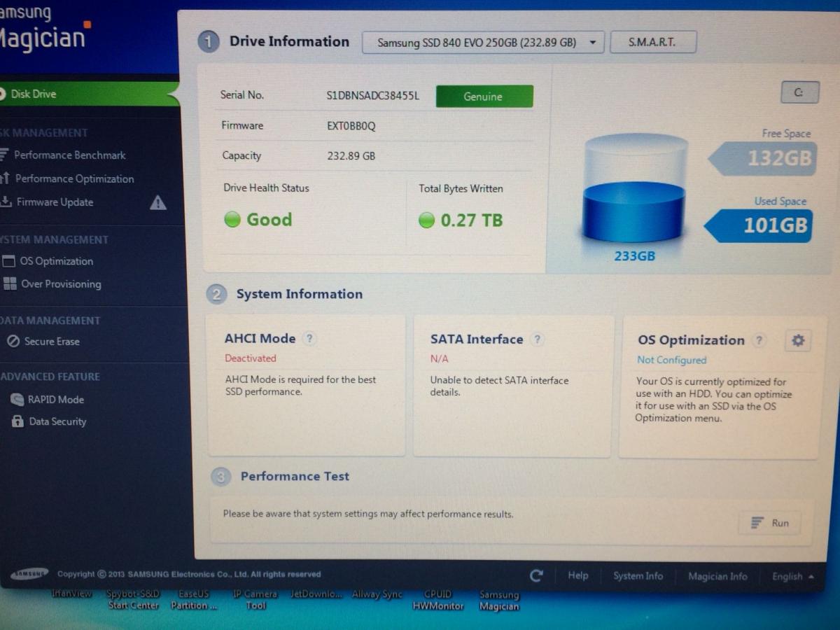Open the S.M.A.R.T. details button
This screenshot has width=840, height=630.
[652, 42]
